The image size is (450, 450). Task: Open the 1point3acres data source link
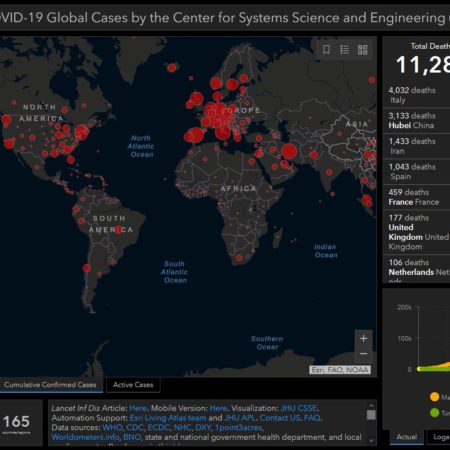(x=239, y=427)
